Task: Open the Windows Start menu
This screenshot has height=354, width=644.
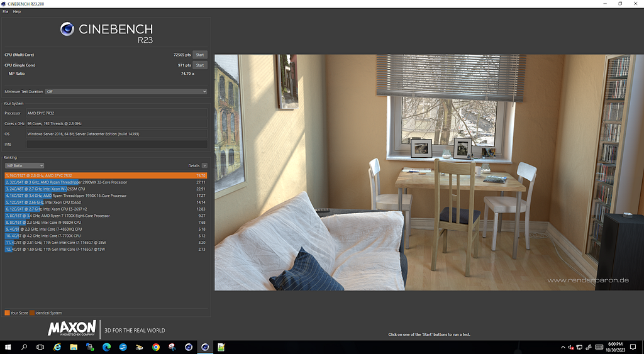Action: [8, 348]
